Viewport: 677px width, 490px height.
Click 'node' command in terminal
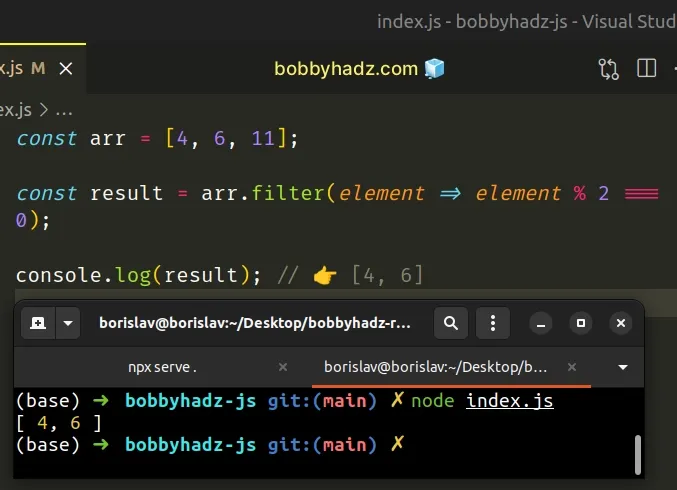(433, 401)
